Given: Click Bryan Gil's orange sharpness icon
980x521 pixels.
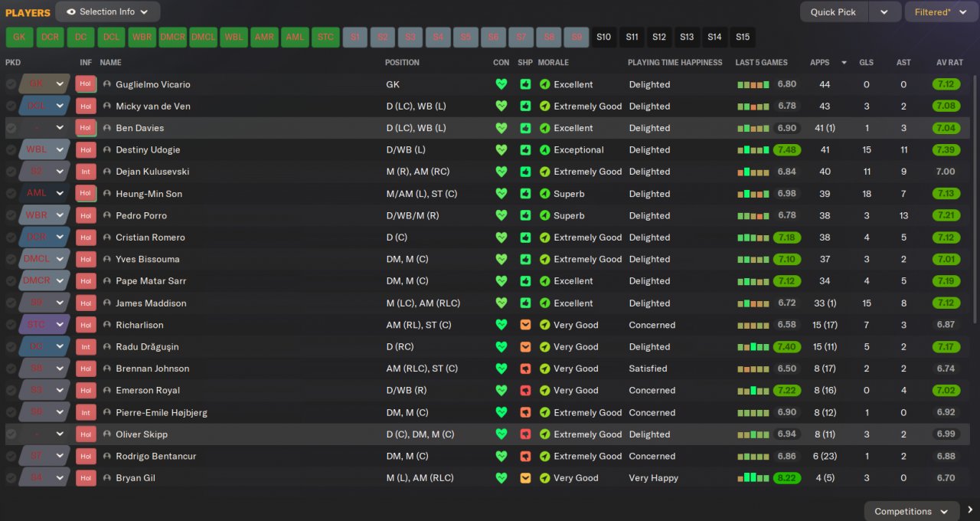Looking at the screenshot, I should (525, 478).
